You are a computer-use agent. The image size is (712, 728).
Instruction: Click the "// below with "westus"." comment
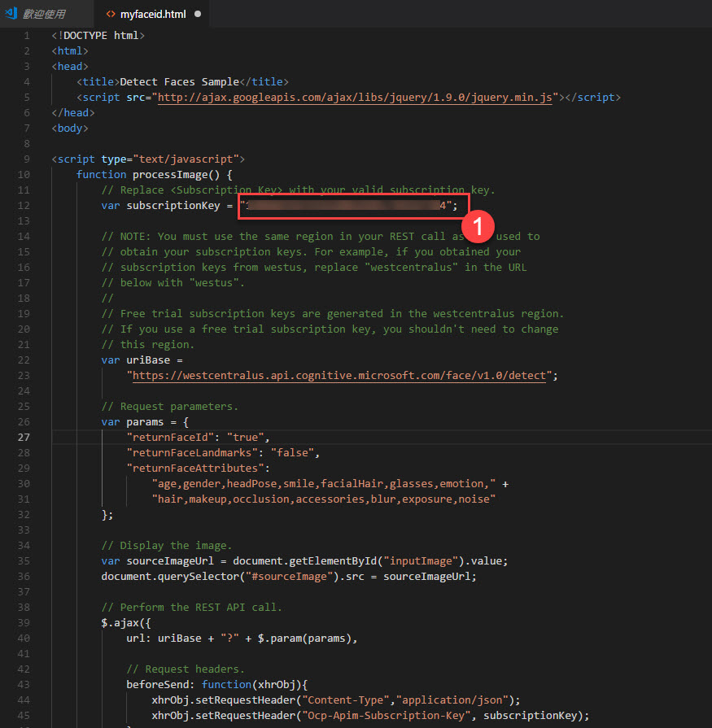tap(173, 283)
